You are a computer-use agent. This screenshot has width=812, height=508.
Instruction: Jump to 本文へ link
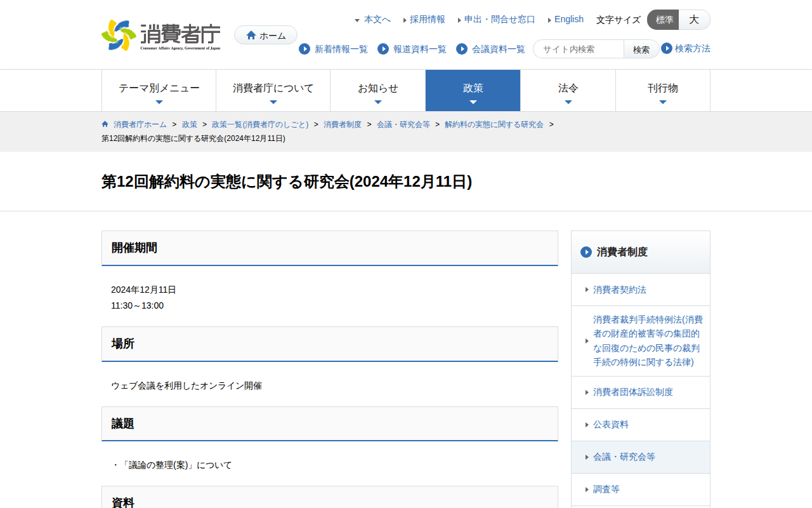[377, 20]
